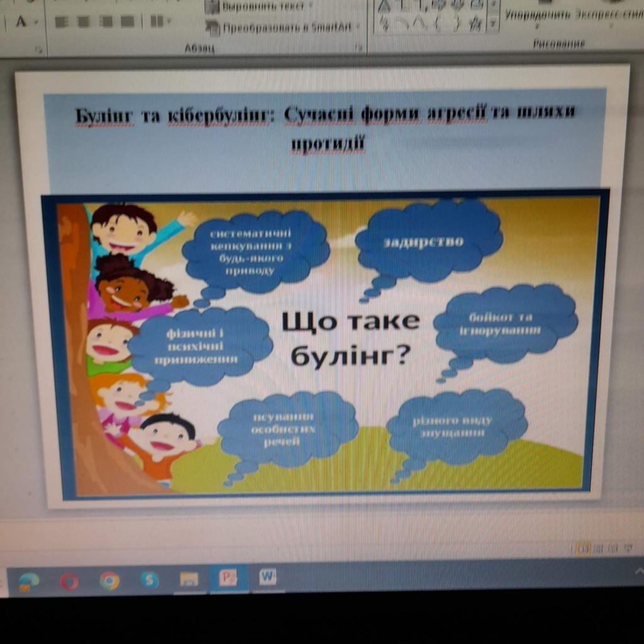Apply justified text alignment
Screen dimensions: 644x644
coord(126,22)
